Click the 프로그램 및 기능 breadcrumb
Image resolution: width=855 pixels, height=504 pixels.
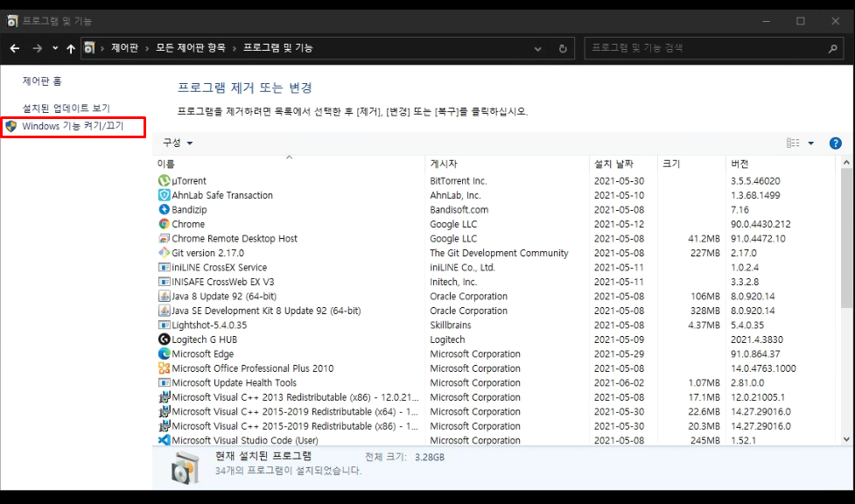point(277,48)
